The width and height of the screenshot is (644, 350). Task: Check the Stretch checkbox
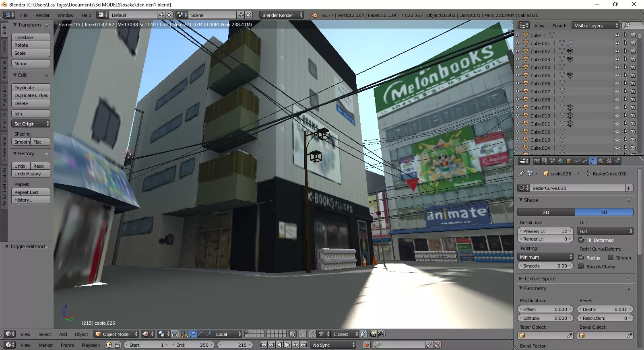pyautogui.click(x=611, y=257)
